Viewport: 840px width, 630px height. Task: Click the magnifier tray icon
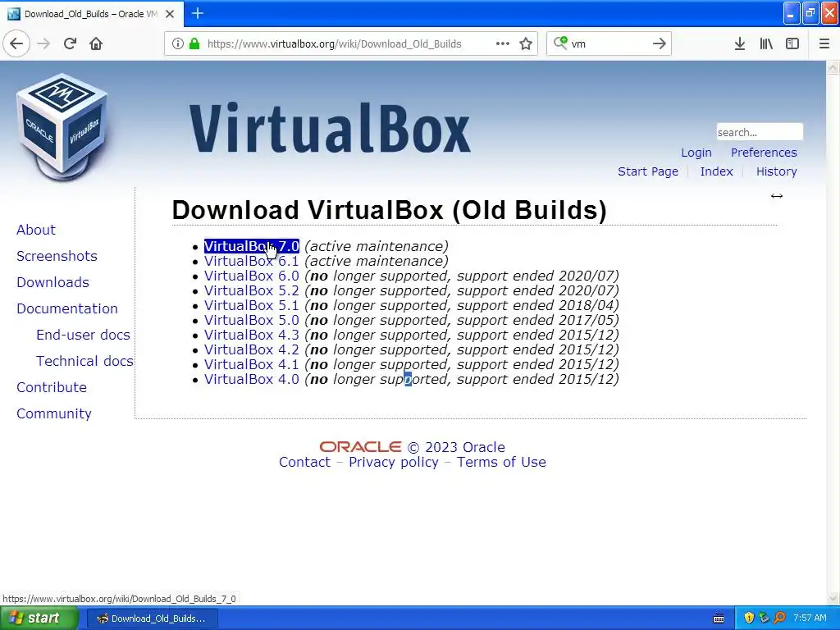[x=780, y=619]
